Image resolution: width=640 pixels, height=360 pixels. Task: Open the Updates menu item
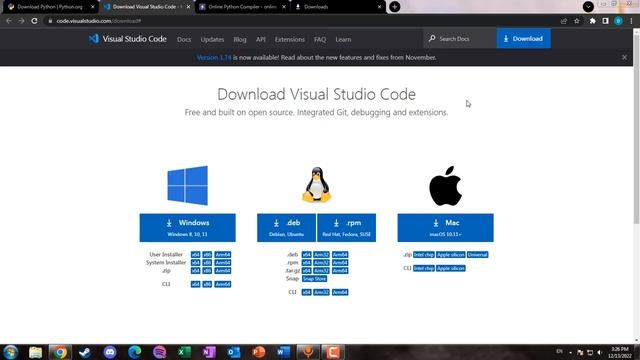tap(212, 40)
